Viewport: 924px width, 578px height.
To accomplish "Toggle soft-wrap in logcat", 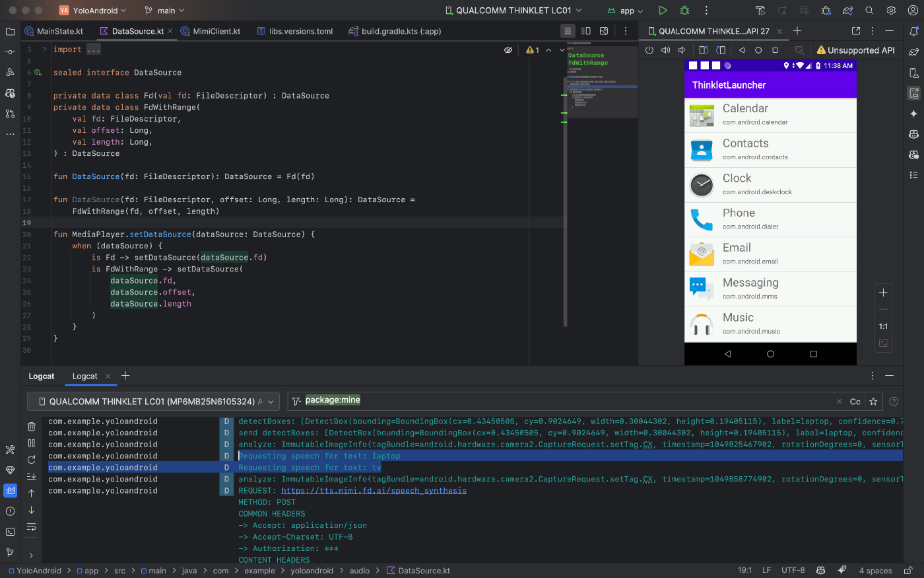I will coord(31,527).
